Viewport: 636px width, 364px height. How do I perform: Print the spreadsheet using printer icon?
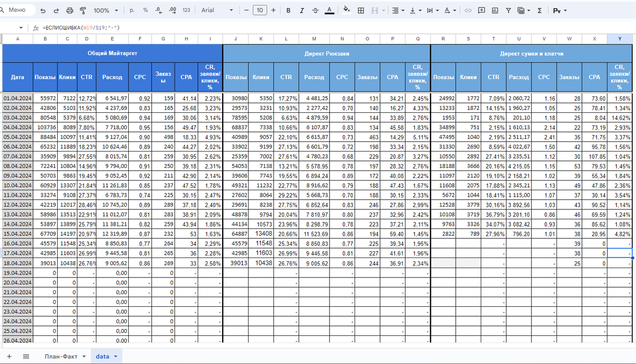[70, 11]
